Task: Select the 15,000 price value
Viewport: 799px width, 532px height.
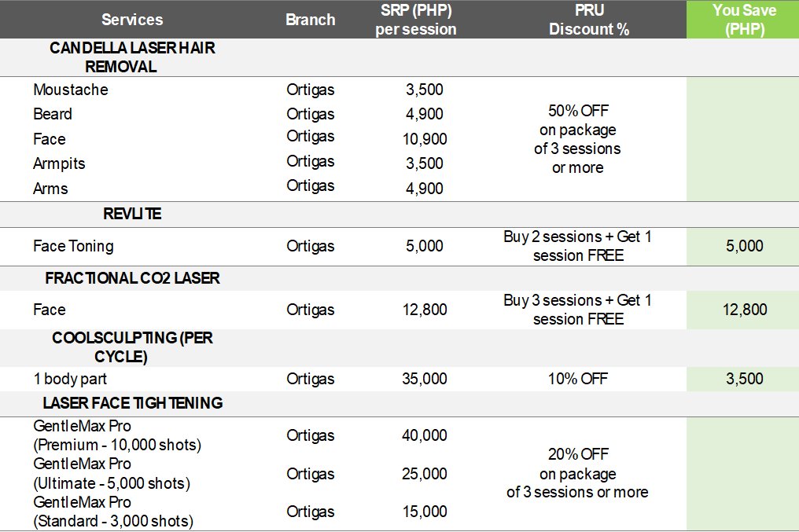Action: (425, 512)
